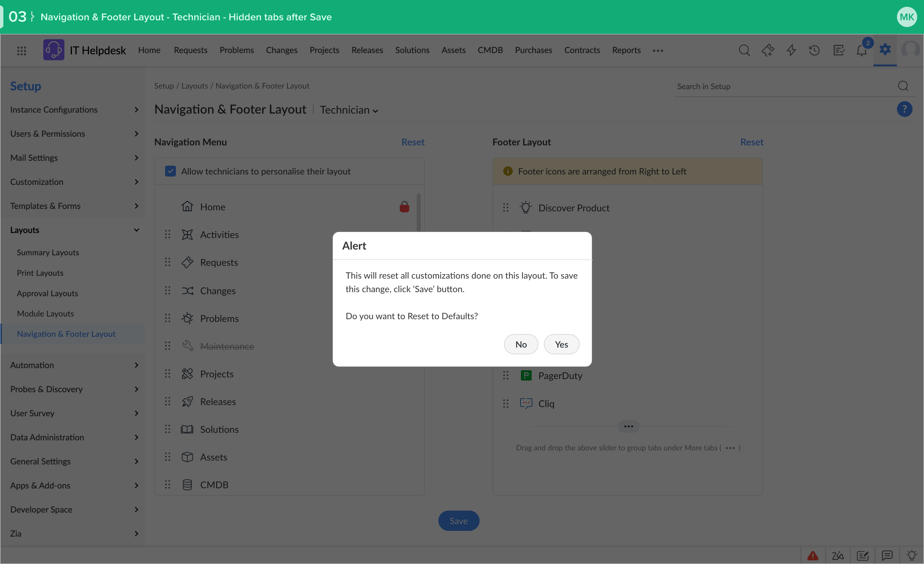
Task: Expand Customization section
Action: tap(74, 182)
